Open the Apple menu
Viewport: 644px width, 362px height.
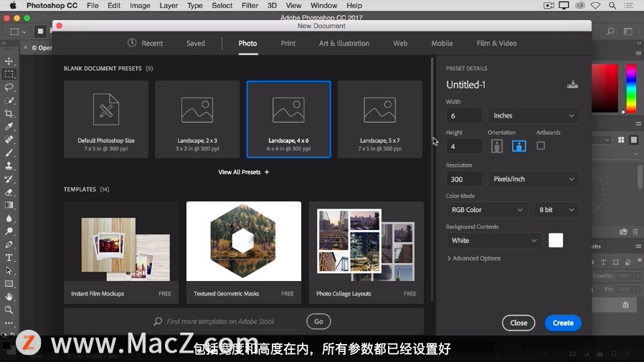coord(13,5)
